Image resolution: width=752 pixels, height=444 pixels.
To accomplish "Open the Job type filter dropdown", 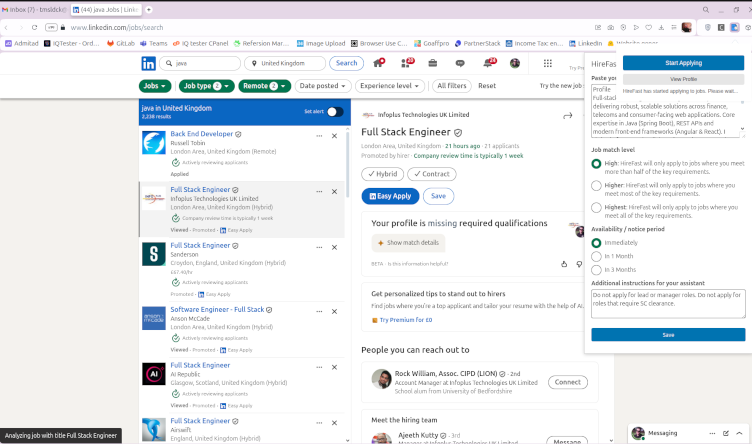I will click(x=208, y=86).
